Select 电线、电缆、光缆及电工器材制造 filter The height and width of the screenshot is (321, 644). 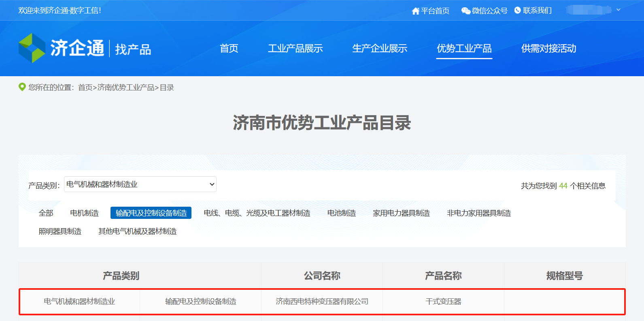(x=257, y=213)
